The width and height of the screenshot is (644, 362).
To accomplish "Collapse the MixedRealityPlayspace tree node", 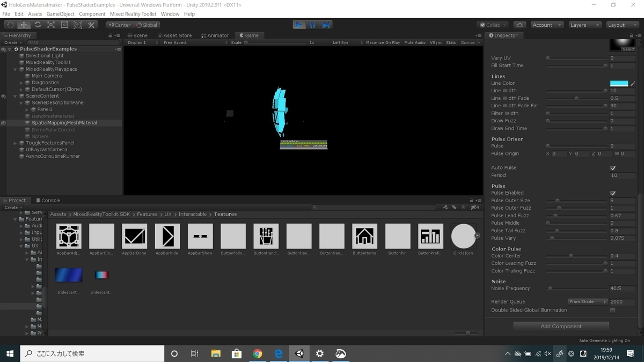I will (16, 69).
